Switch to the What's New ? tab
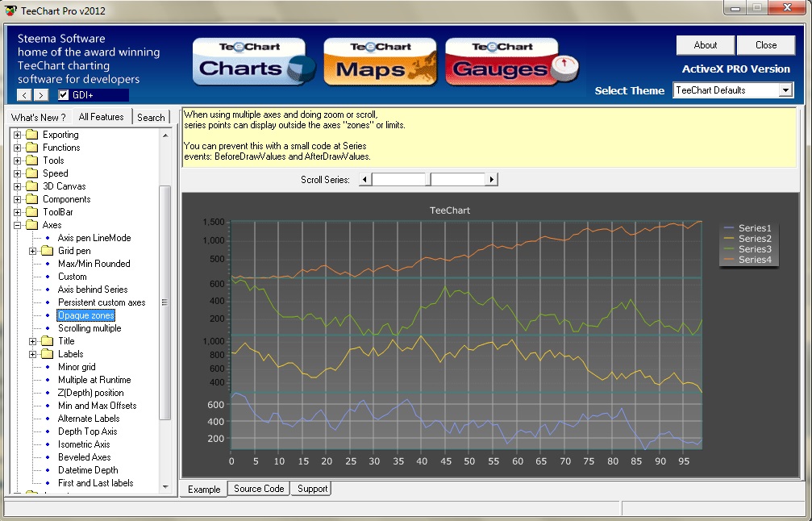This screenshot has height=521, width=812. coord(39,118)
